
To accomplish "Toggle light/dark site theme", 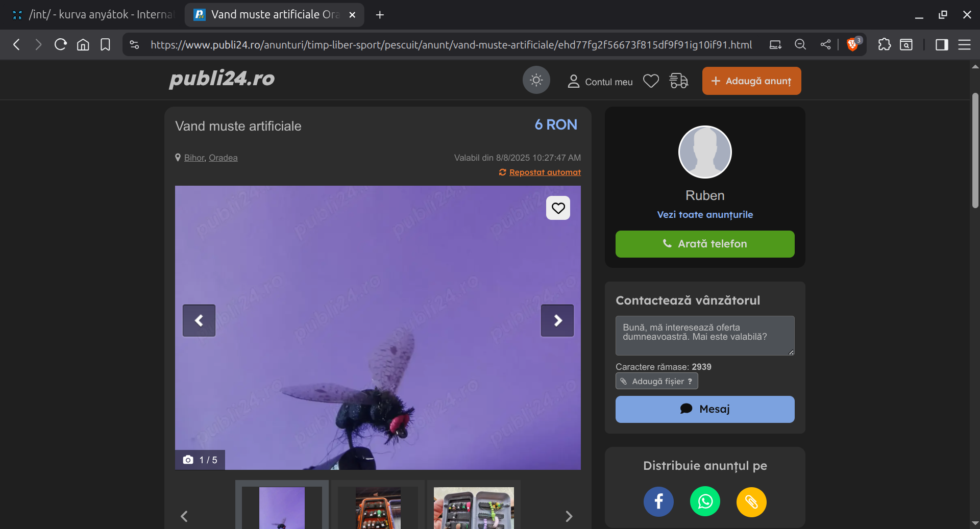I will coord(536,80).
